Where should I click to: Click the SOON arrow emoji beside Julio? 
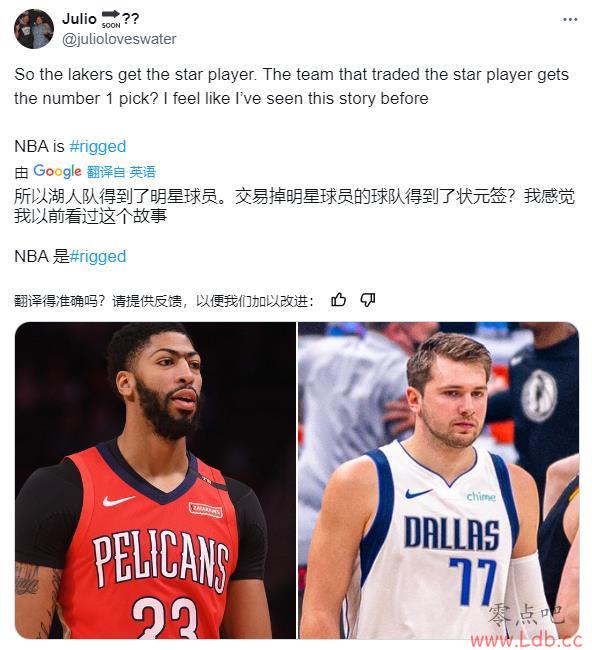(x=111, y=19)
